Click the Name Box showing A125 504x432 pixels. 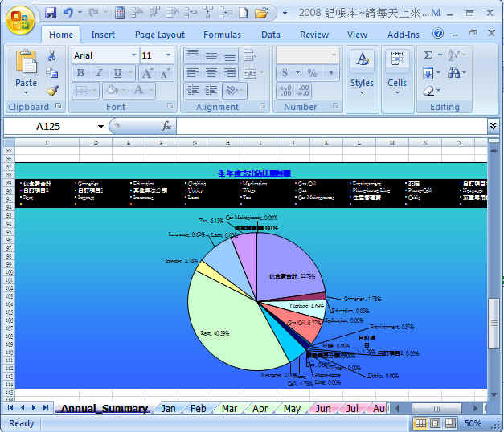48,126
